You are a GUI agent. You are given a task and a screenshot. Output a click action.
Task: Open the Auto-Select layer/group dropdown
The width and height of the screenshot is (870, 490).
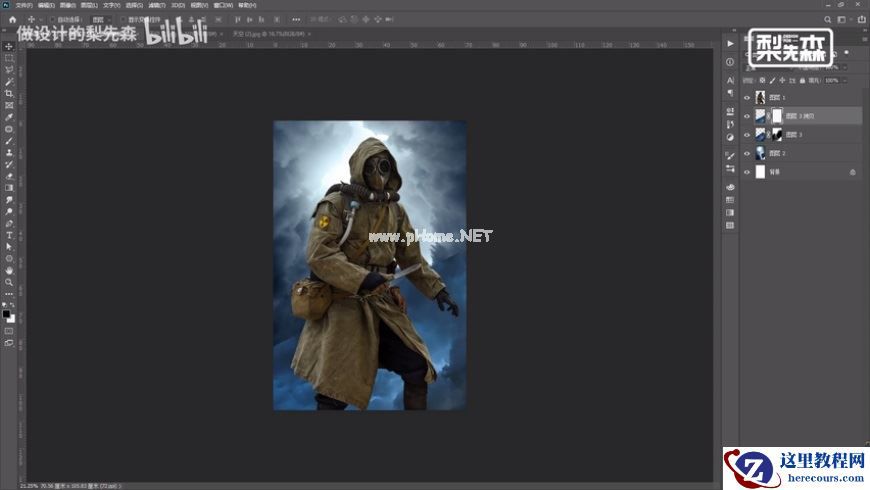coord(100,19)
